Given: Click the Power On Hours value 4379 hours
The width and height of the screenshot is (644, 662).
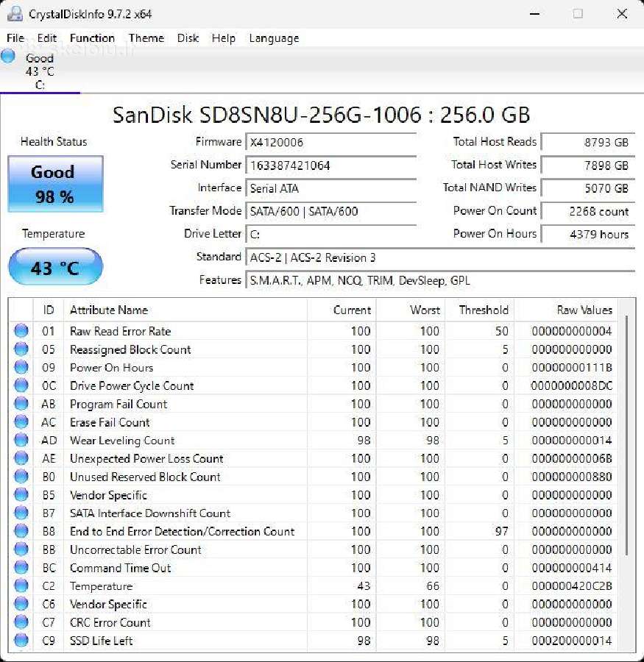Looking at the screenshot, I should pyautogui.click(x=588, y=235).
